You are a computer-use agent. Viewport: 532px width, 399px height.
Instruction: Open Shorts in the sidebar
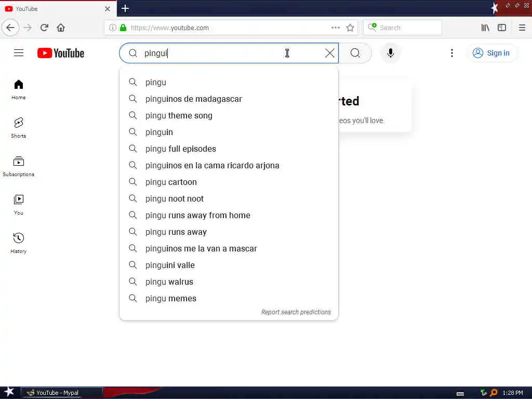click(x=19, y=128)
